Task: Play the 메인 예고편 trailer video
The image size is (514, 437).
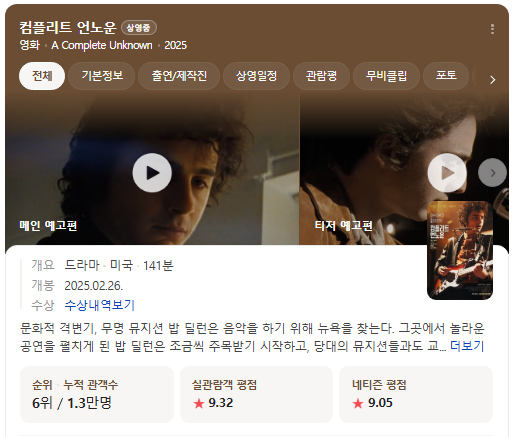Action: pyautogui.click(x=152, y=173)
